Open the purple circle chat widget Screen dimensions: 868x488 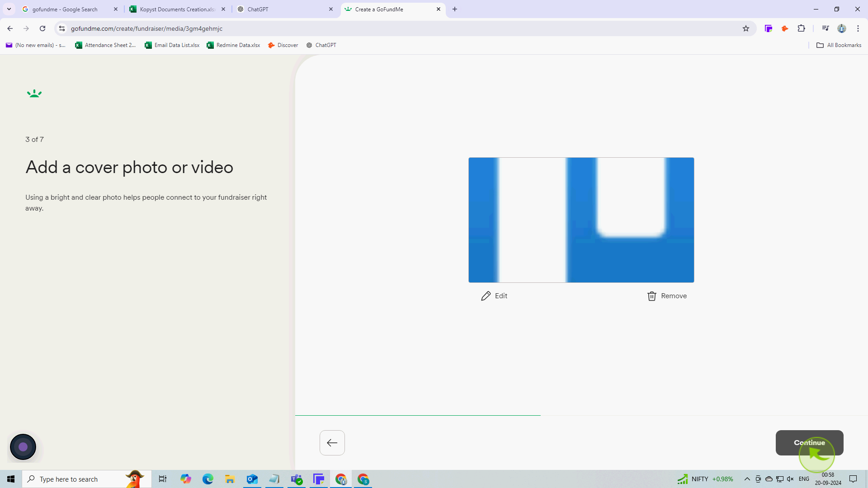pos(23,447)
